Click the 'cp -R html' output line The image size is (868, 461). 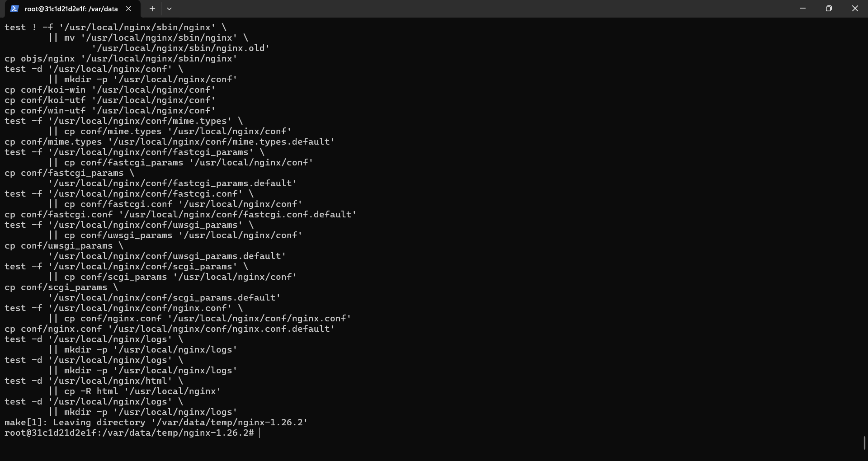[134, 391]
